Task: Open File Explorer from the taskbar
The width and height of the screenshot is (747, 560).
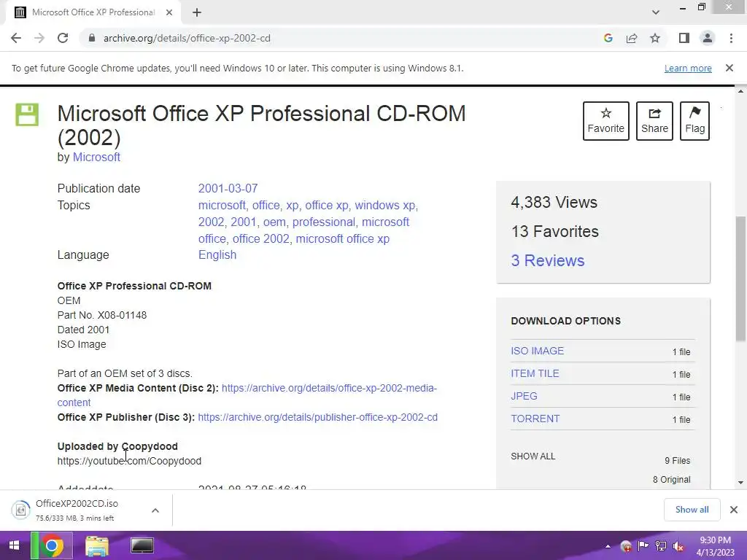Action: pos(97,545)
